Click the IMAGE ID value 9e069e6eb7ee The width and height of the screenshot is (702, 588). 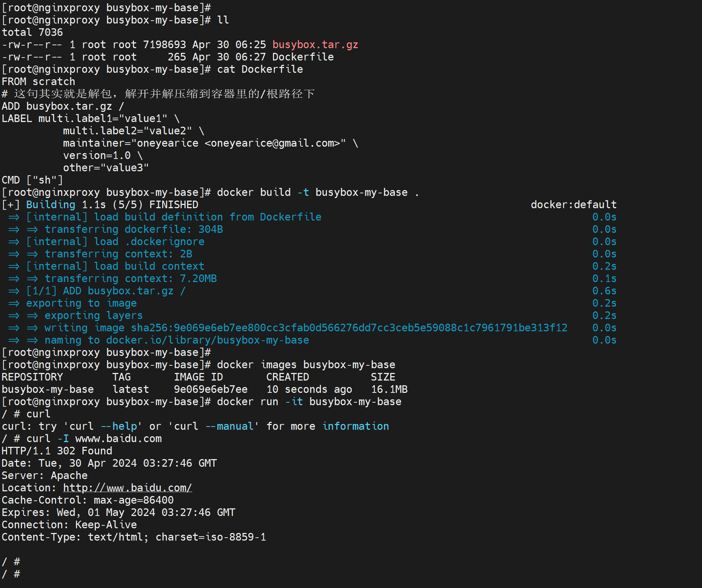pyautogui.click(x=211, y=389)
